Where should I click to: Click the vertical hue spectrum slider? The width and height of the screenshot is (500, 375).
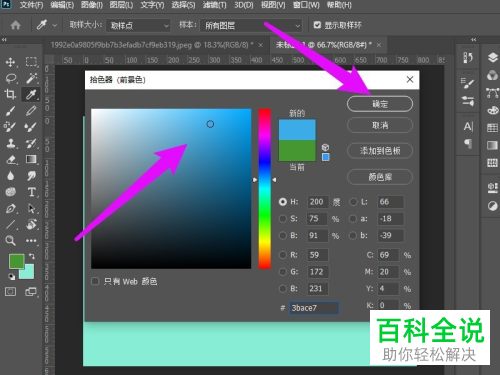[x=265, y=188]
